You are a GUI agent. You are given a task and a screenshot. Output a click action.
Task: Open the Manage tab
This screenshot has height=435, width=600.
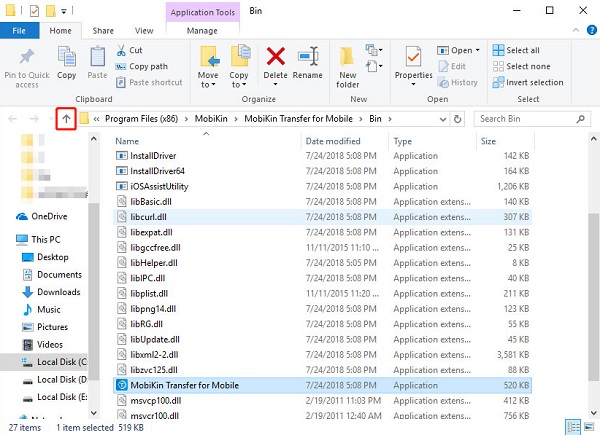202,31
